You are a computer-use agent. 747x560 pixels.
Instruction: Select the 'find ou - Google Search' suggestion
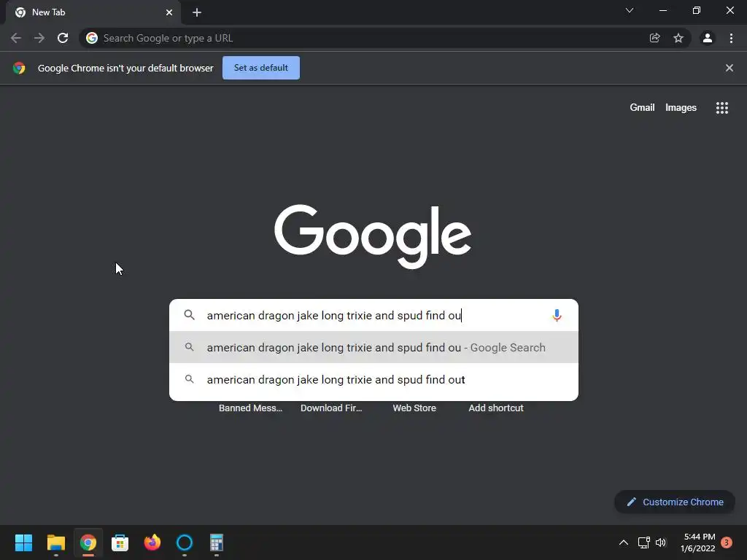pos(373,347)
